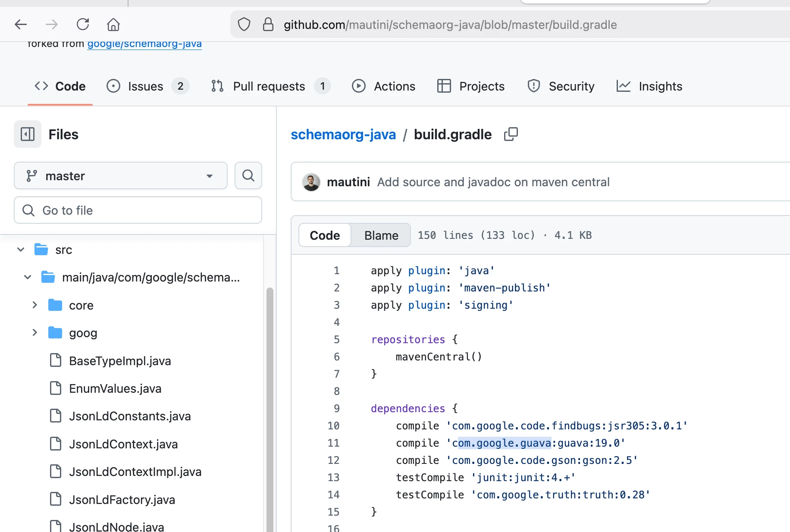Select the Code tab
The height and width of the screenshot is (532, 790).
60,86
